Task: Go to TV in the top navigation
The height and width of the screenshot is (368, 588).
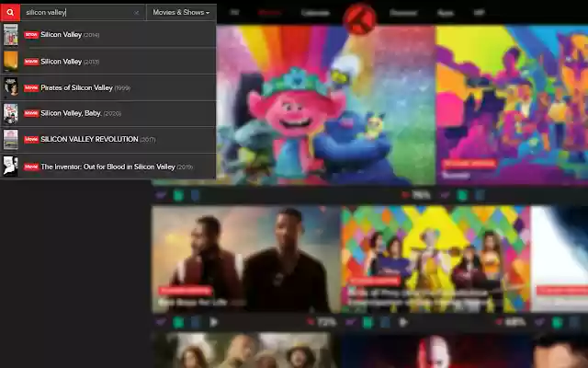Action: [234, 12]
